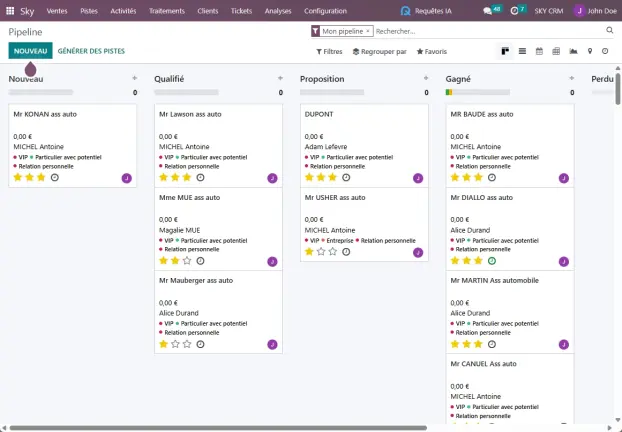622x432 pixels.
Task: Click the Gagné column progress bar
Action: tap(477, 92)
